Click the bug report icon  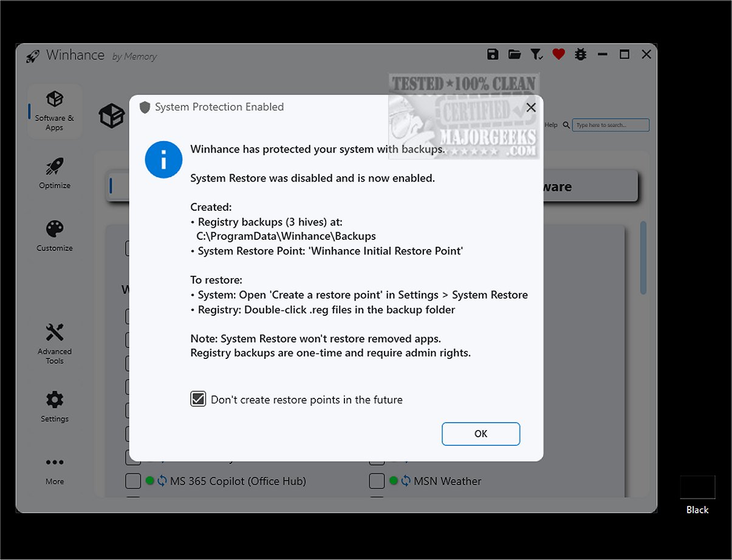[581, 55]
